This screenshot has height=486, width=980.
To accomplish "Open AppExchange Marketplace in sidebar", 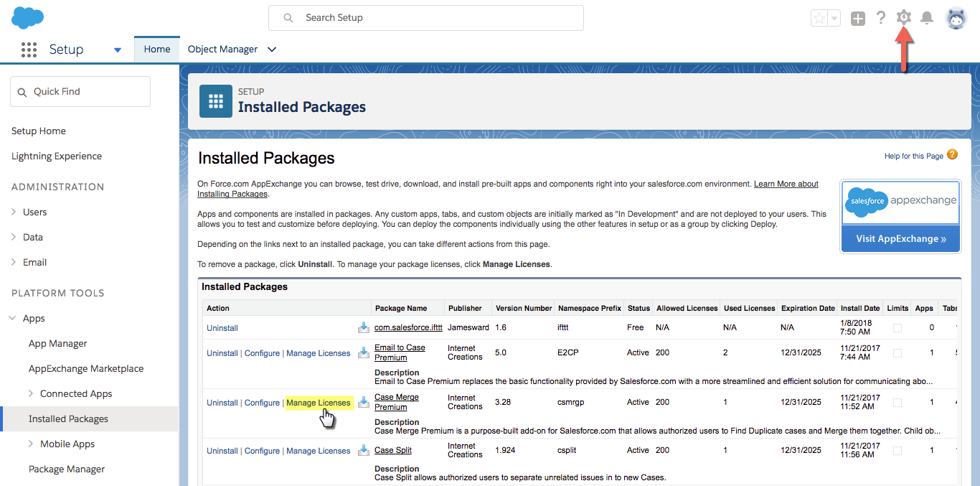I will click(86, 368).
